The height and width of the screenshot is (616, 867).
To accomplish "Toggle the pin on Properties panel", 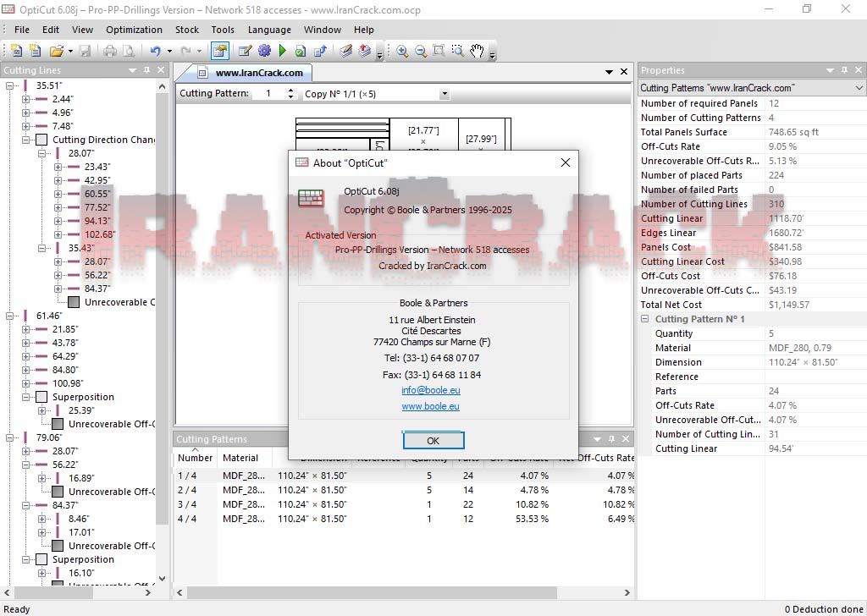I will 844,70.
